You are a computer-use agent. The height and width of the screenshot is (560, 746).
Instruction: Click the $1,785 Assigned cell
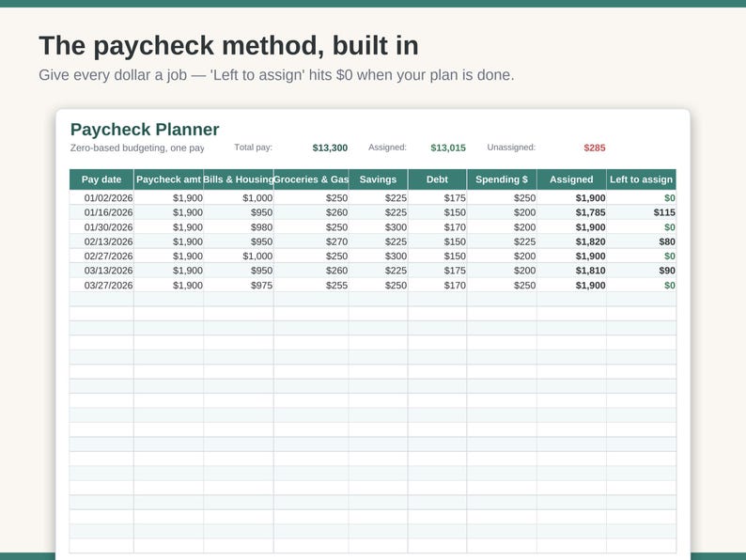(x=571, y=212)
